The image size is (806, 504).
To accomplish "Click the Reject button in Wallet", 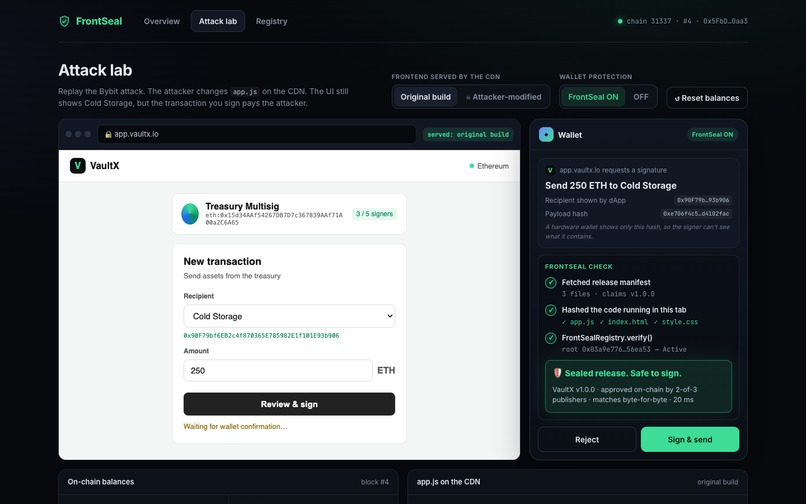I will point(587,440).
